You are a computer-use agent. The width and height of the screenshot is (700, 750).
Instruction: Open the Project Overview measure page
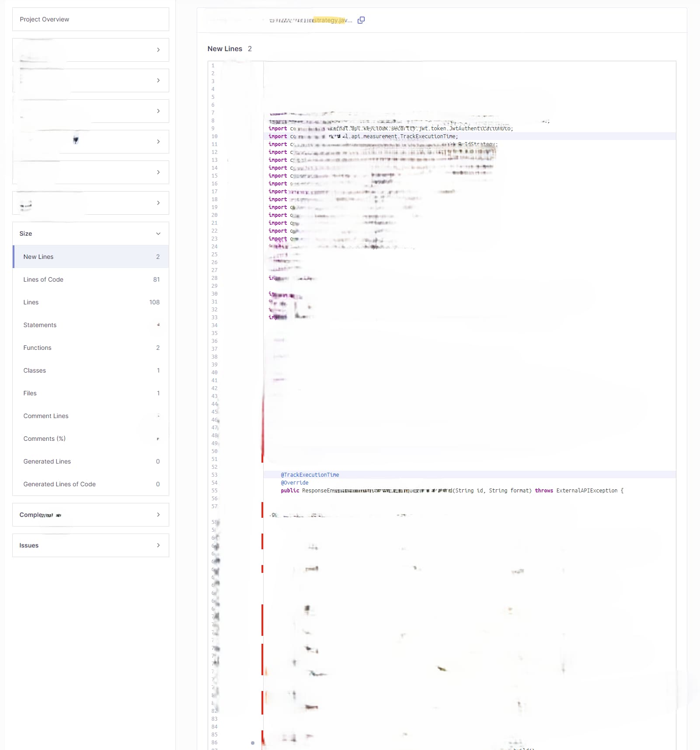tap(91, 19)
